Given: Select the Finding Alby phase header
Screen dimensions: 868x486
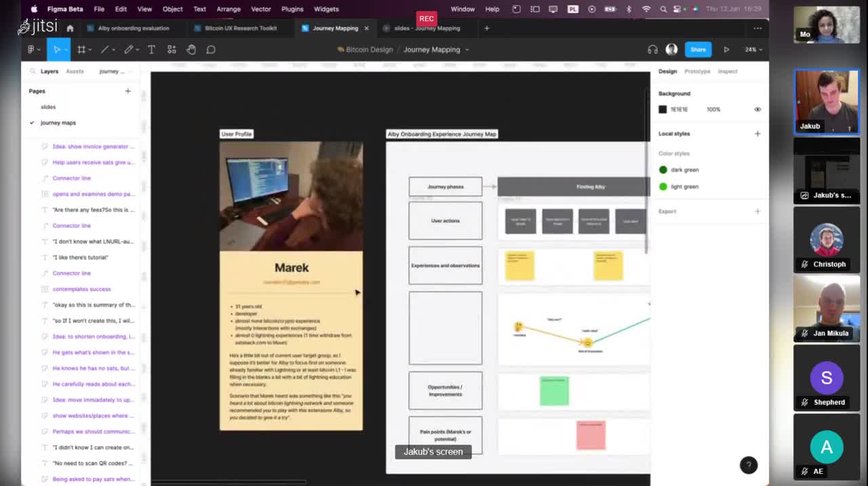Looking at the screenshot, I should click(574, 187).
